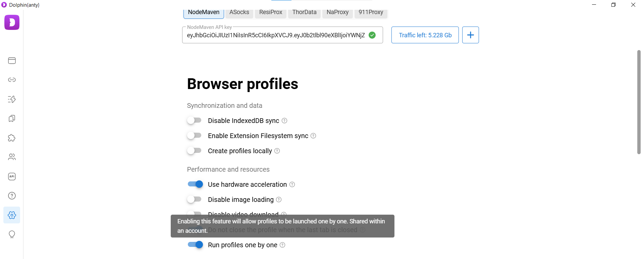Switch to the NaProxy tab
This screenshot has width=644, height=259.
pos(337,12)
